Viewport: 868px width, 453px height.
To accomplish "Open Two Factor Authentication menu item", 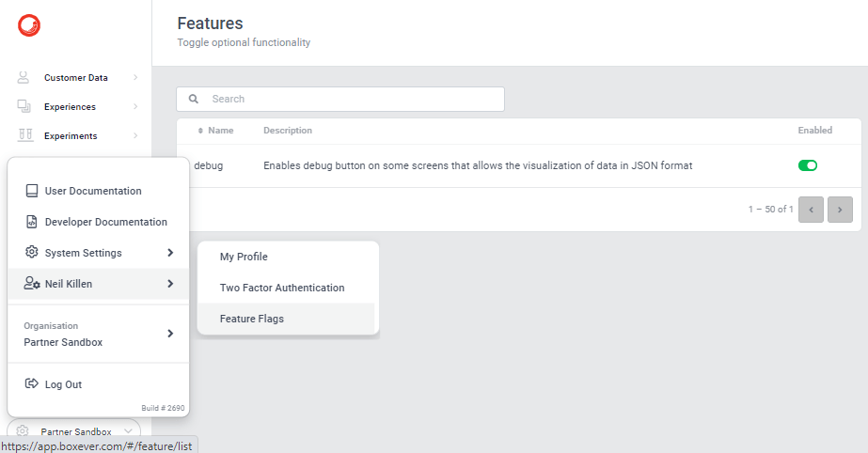I will [282, 288].
